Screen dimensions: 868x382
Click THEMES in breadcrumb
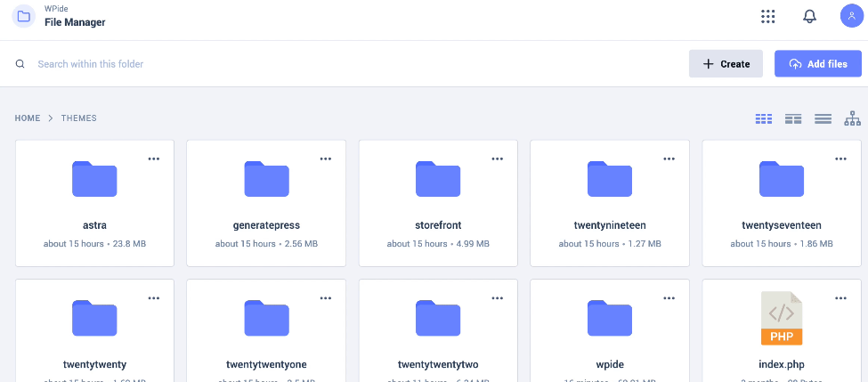[78, 118]
